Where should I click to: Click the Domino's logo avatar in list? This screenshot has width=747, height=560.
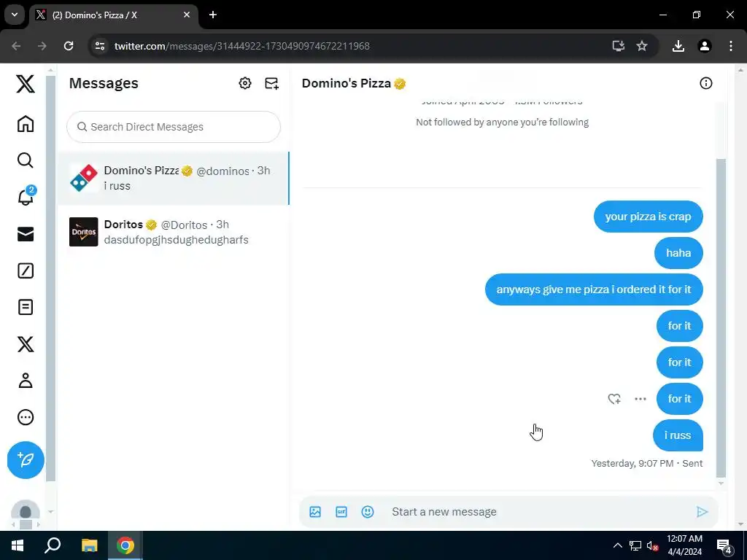click(x=83, y=178)
